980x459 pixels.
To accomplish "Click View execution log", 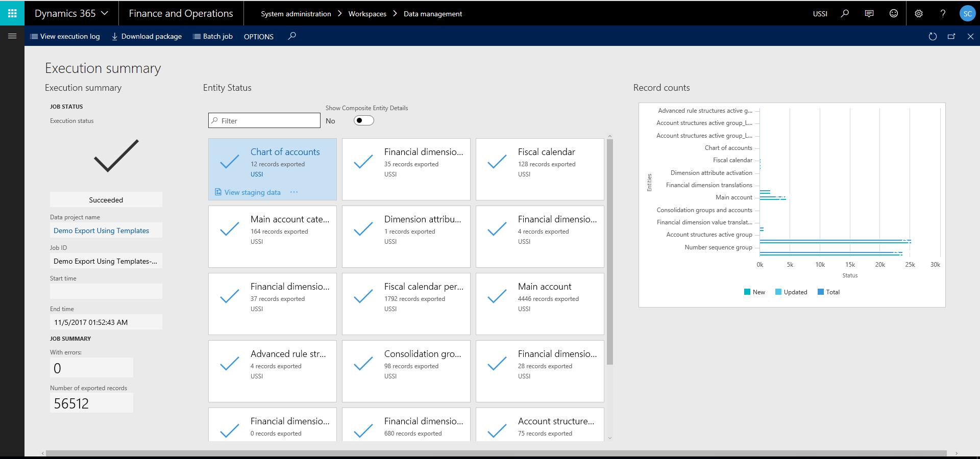I will [x=65, y=37].
